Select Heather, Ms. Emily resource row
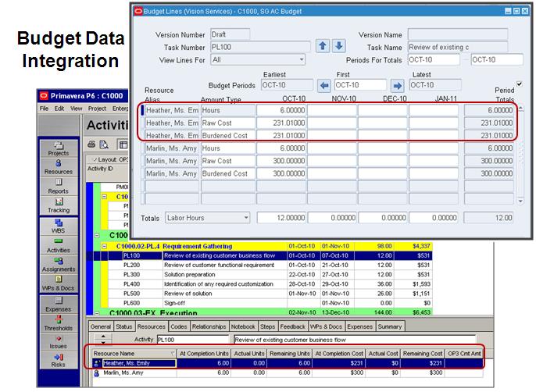The width and height of the screenshot is (536, 392). click(288, 363)
